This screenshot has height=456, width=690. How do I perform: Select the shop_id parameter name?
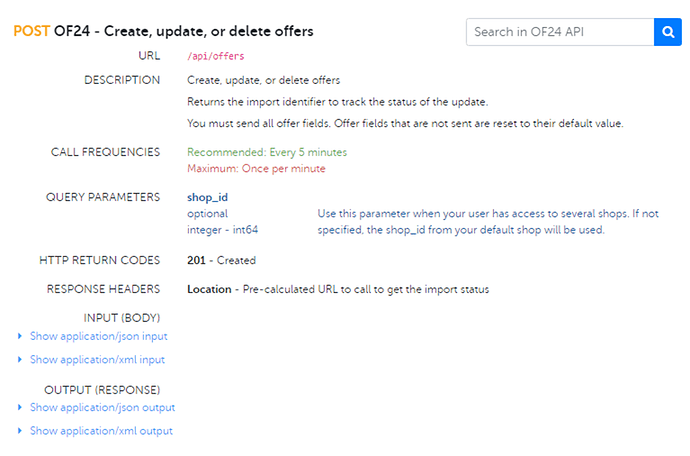[x=207, y=197]
